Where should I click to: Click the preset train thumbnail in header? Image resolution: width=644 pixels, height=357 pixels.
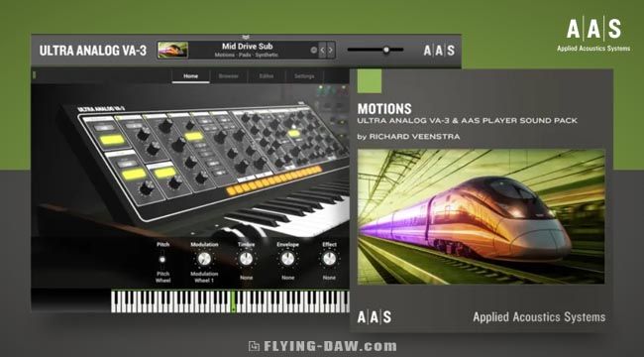tap(173, 51)
